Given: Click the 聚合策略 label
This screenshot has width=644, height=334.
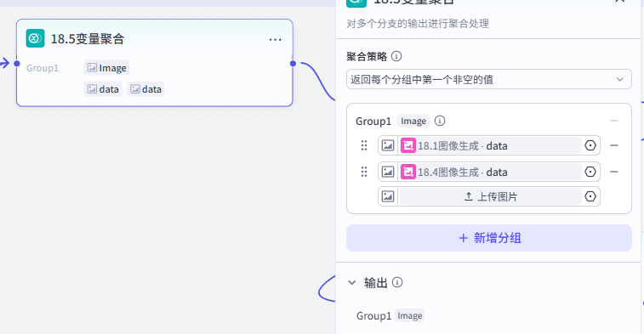Looking at the screenshot, I should coord(367,57).
